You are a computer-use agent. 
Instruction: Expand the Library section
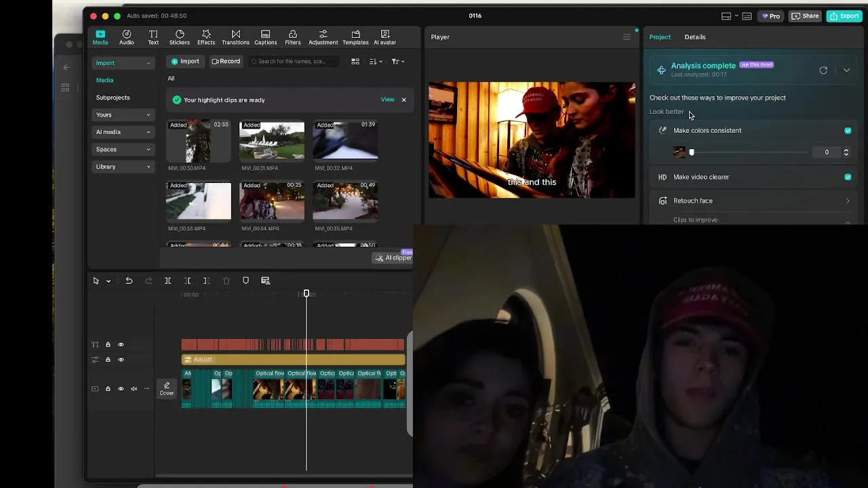pos(123,167)
